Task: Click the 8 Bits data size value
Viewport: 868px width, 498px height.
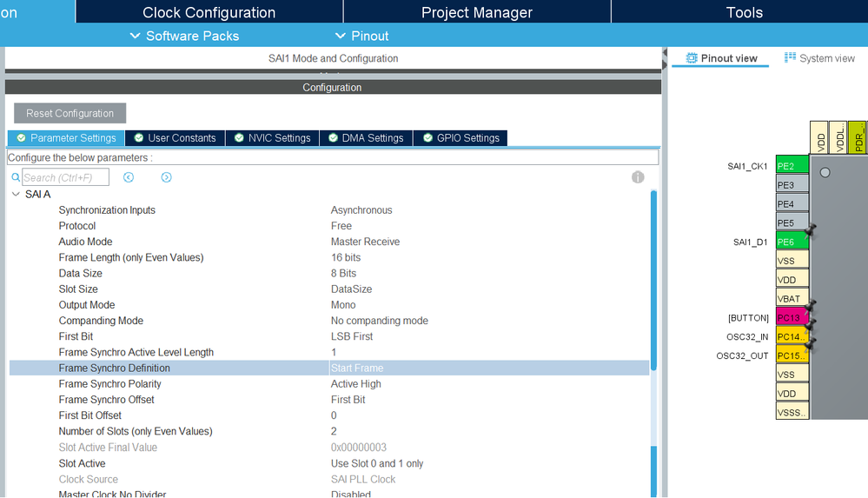Action: pyautogui.click(x=343, y=273)
